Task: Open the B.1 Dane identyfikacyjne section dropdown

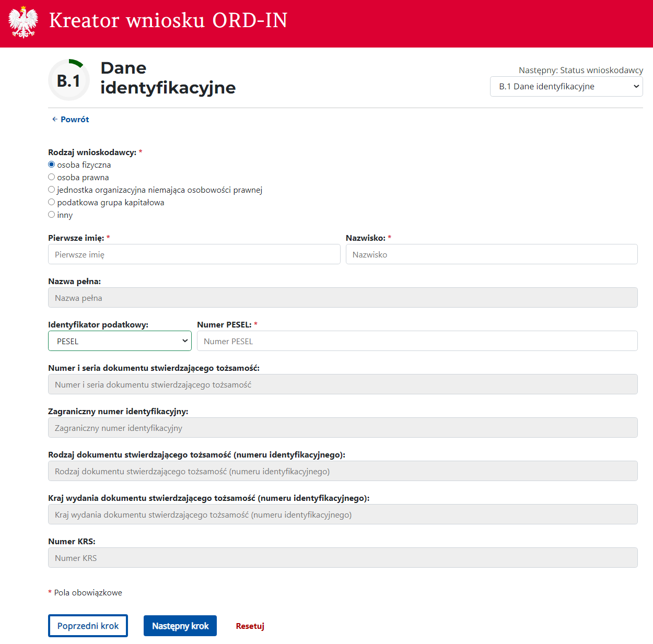Action: 566,87
